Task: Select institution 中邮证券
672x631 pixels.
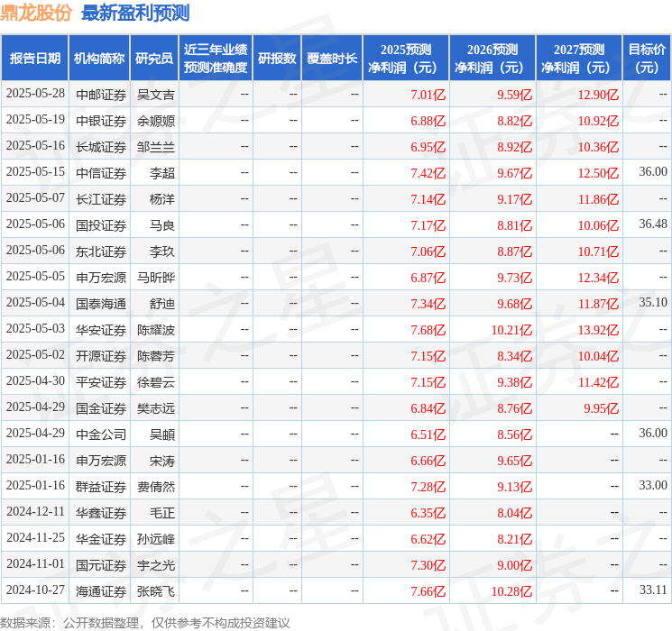Action: point(101,95)
